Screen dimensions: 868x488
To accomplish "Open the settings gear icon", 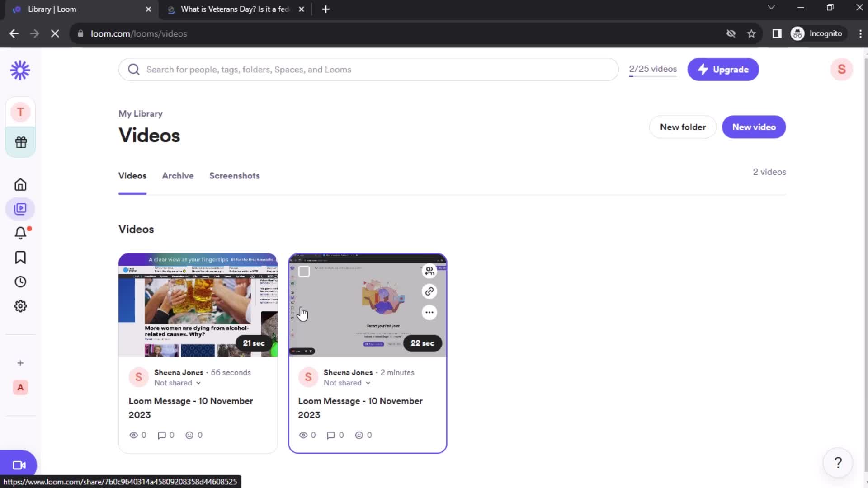I will click(20, 305).
